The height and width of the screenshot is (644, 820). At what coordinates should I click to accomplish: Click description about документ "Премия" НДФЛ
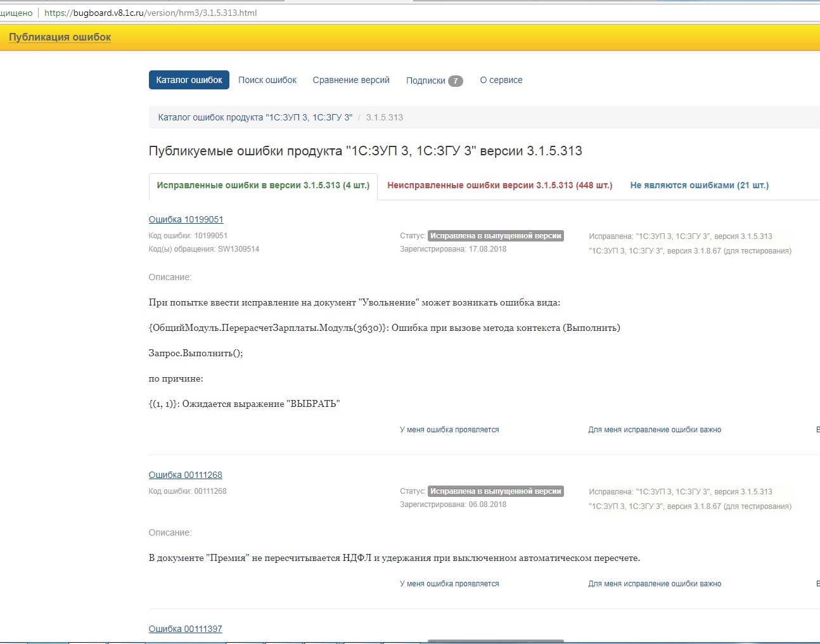pyautogui.click(x=394, y=558)
